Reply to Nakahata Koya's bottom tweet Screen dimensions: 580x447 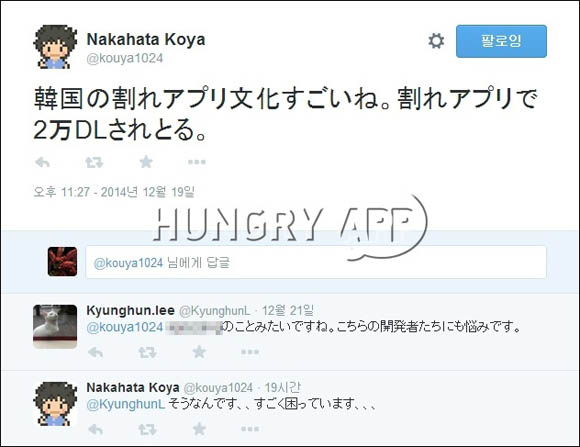95,429
